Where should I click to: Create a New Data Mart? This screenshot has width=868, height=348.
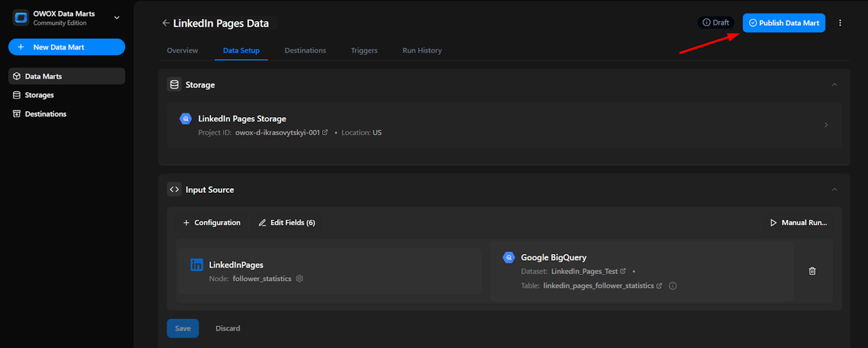[67, 47]
